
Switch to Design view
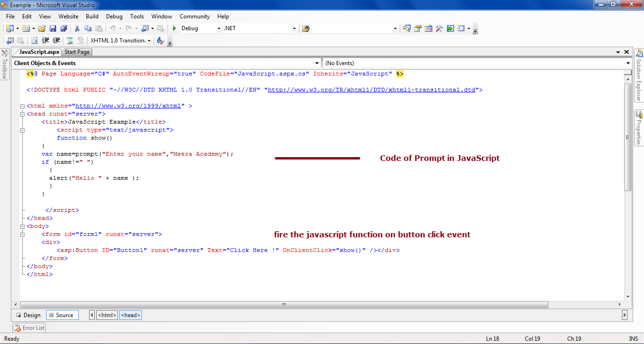(29, 315)
